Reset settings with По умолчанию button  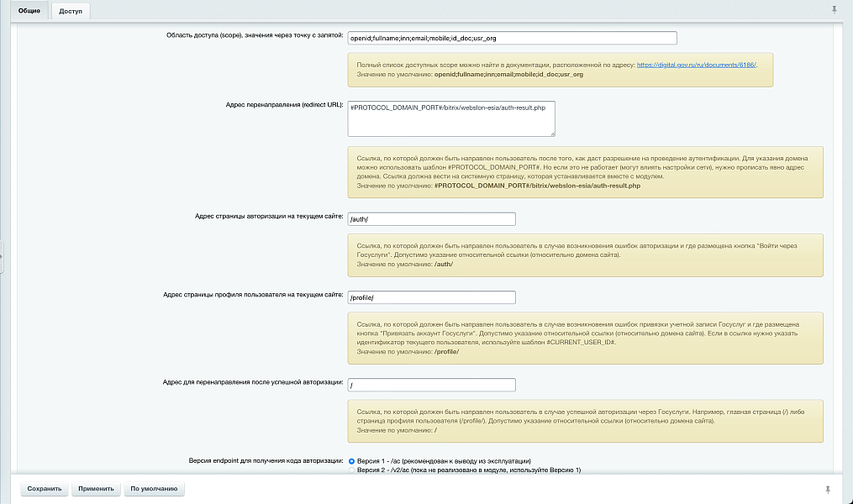[153, 488]
